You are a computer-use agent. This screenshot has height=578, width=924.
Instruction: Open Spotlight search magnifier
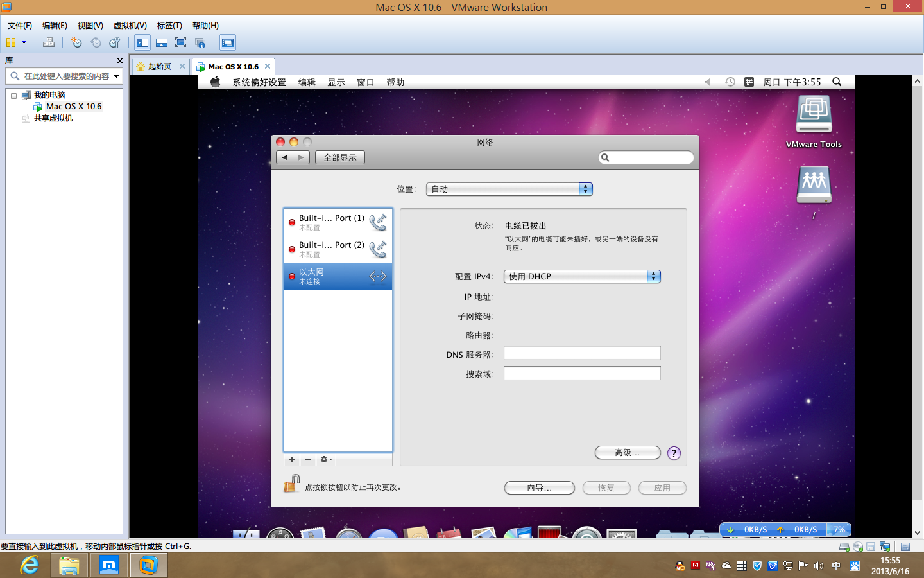tap(837, 82)
